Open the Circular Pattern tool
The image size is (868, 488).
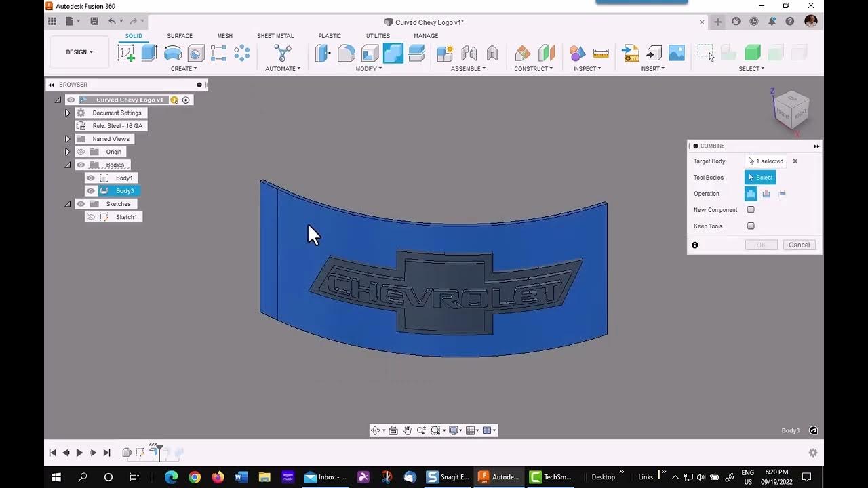(x=242, y=53)
